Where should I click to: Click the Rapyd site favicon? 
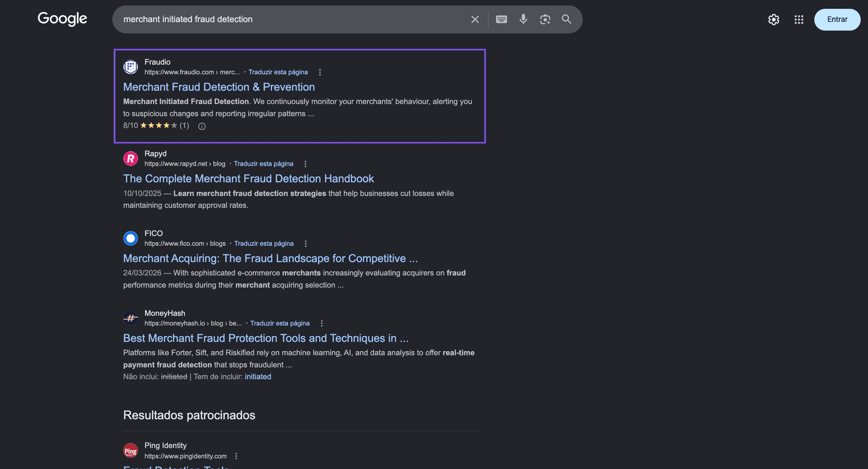[131, 158]
